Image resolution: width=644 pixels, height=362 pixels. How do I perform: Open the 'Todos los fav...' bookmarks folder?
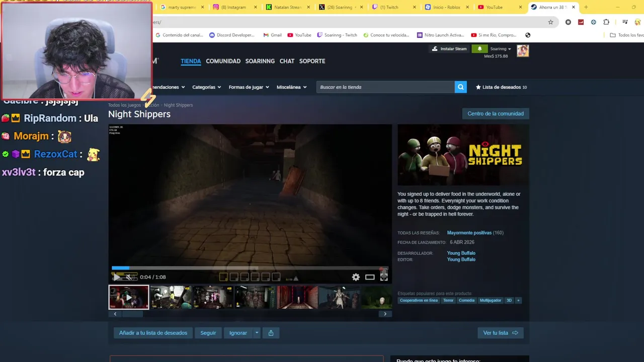point(626,35)
